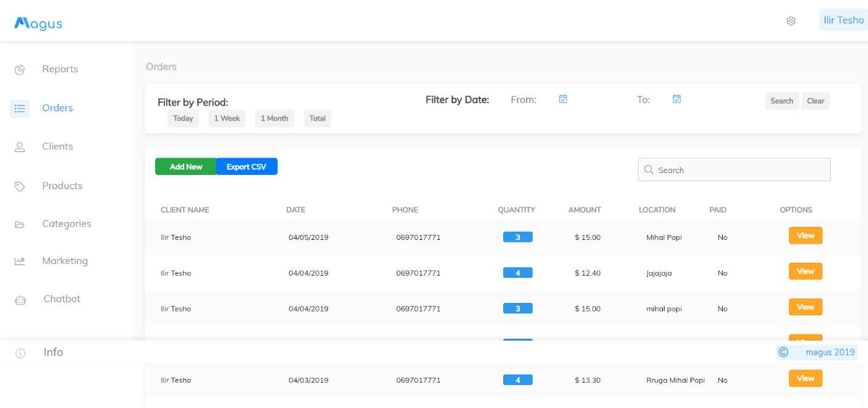Focus the orders Search input field
This screenshot has height=408, width=868.
734,170
